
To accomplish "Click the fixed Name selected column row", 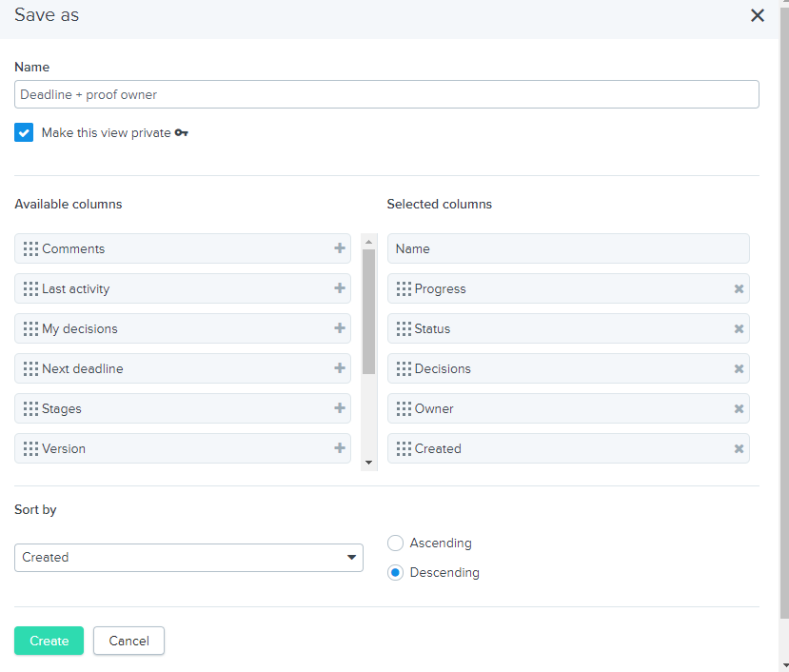I will 568,248.
